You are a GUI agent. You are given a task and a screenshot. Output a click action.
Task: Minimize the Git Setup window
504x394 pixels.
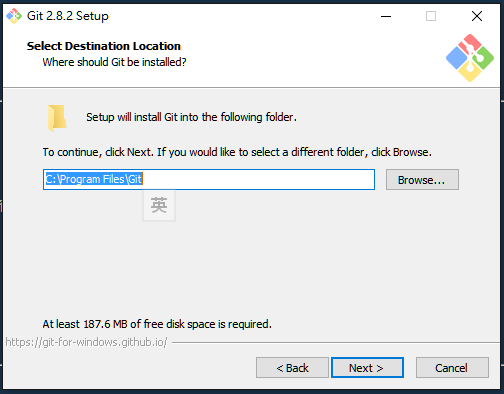(386, 16)
